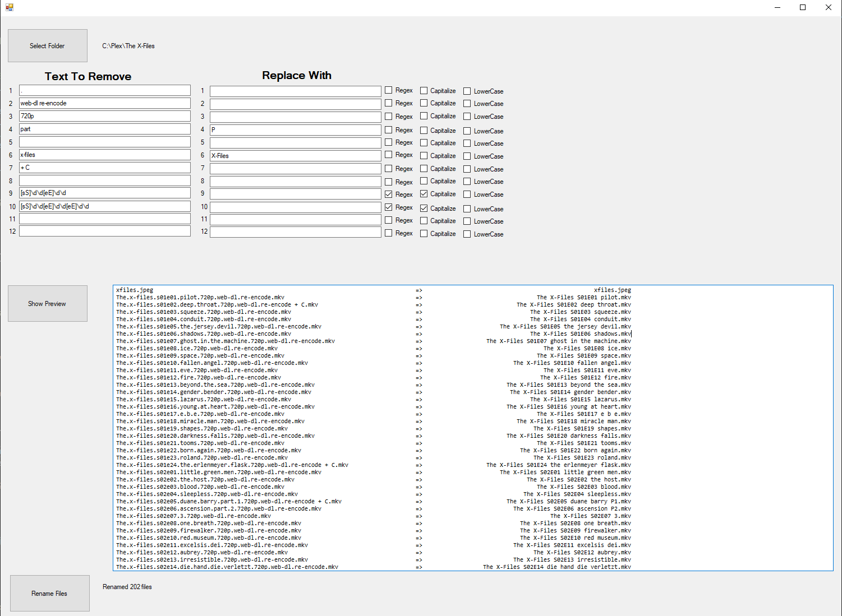
Task: Uncheck Capitalize checkbox for row 9
Action: click(x=424, y=193)
